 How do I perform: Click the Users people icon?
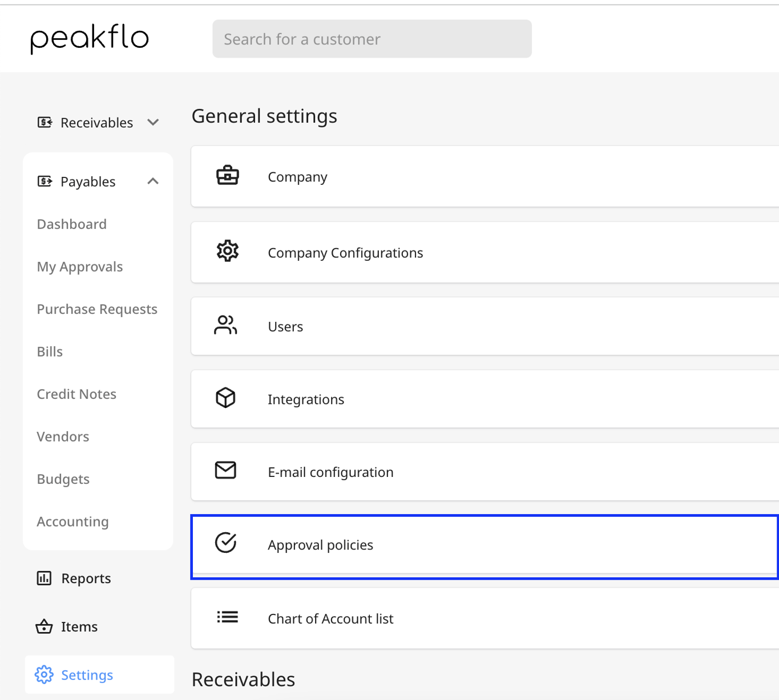(x=225, y=325)
